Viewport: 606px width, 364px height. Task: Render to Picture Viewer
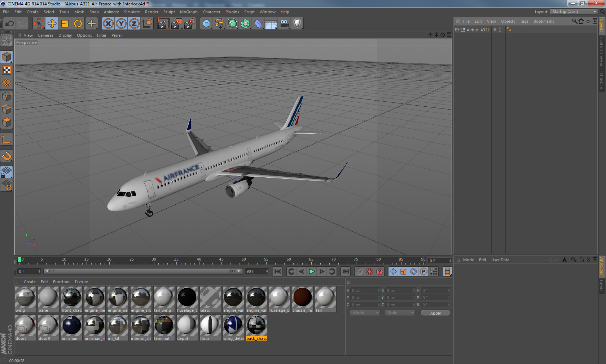pos(176,24)
